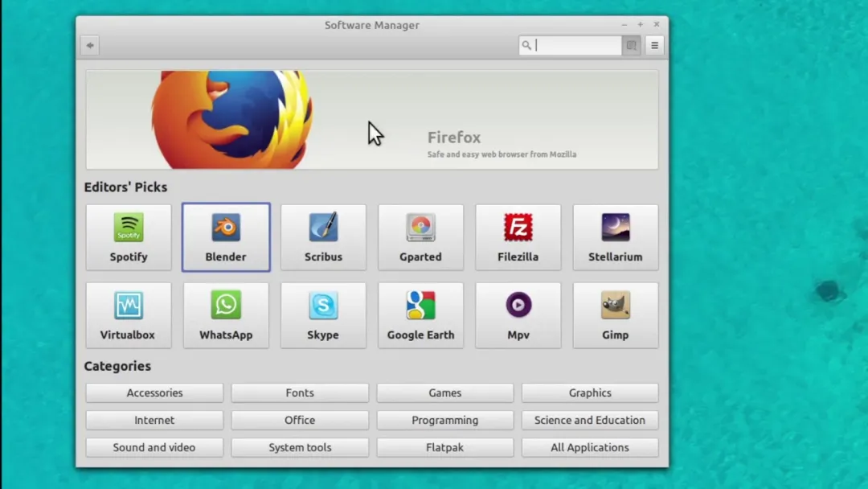Viewport: 868px width, 489px height.
Task: Open Scribus from Editors' Picks
Action: click(323, 237)
